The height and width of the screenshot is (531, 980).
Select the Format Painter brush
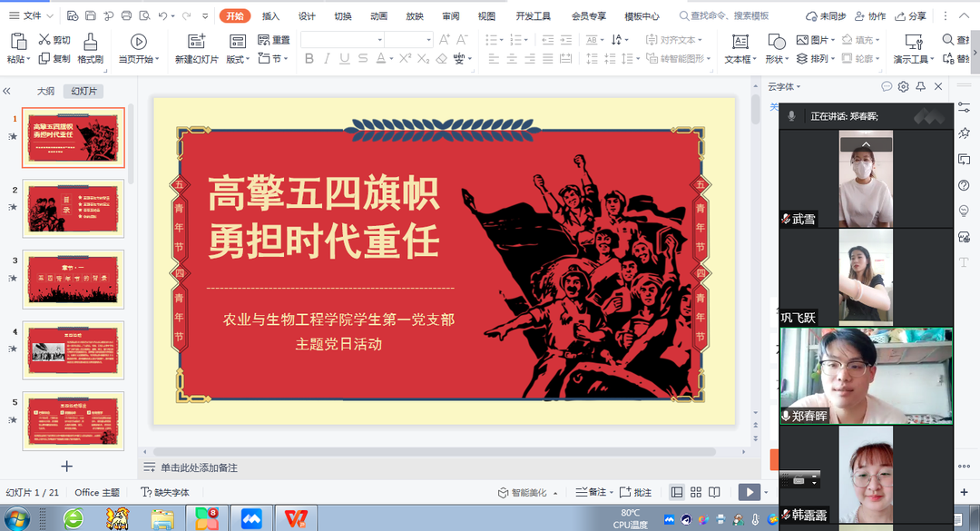point(90,42)
